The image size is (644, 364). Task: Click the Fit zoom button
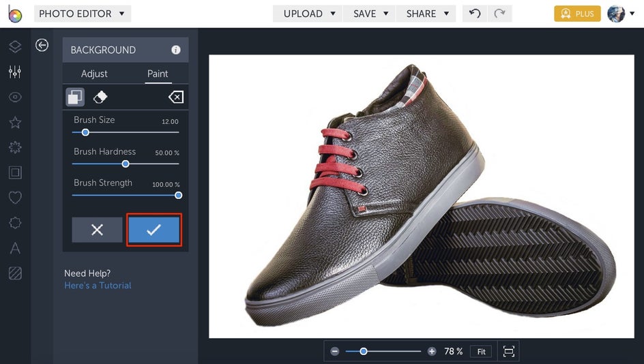[x=482, y=351]
